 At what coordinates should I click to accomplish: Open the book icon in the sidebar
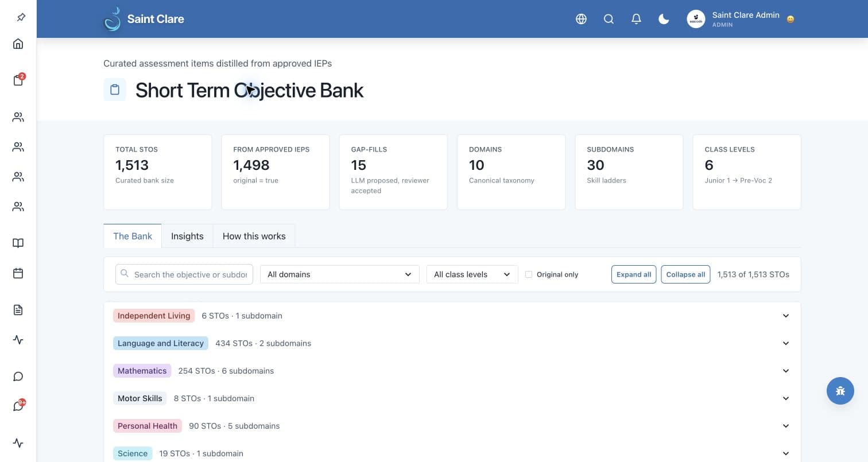click(18, 243)
